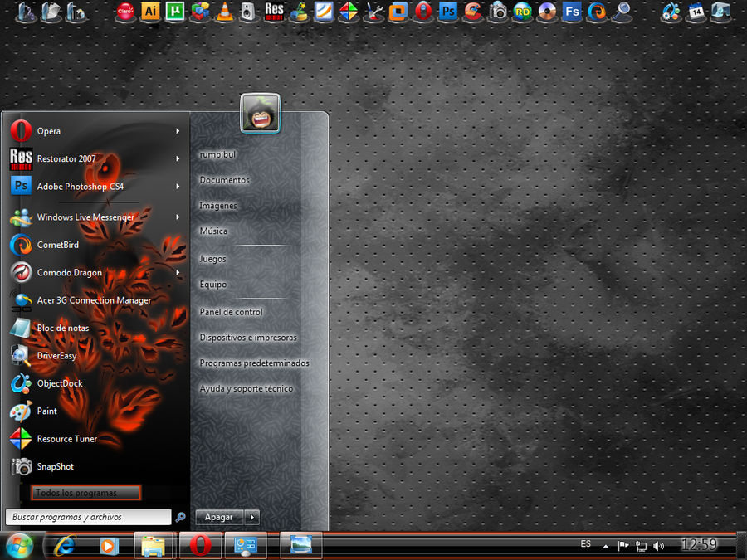Viewport: 747px width, 560px height.
Task: Open the disc icon in the top dock
Action: coord(547,12)
